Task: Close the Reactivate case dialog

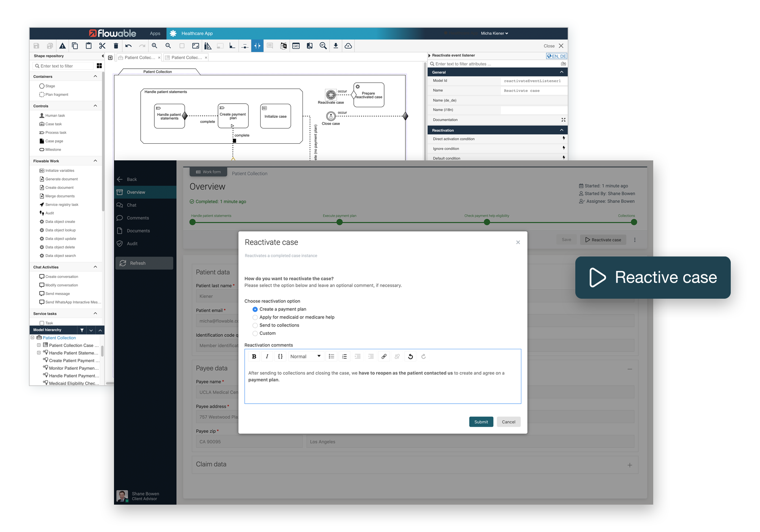Action: (x=518, y=242)
